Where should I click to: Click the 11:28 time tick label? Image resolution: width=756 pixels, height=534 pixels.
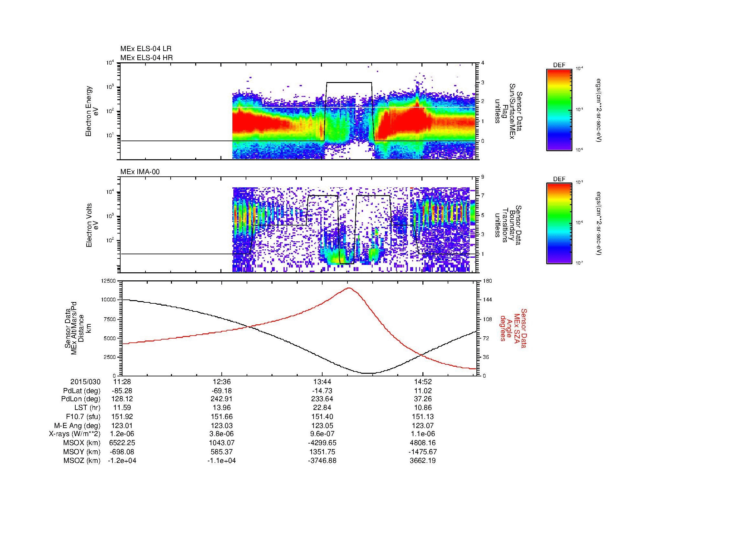122,382
